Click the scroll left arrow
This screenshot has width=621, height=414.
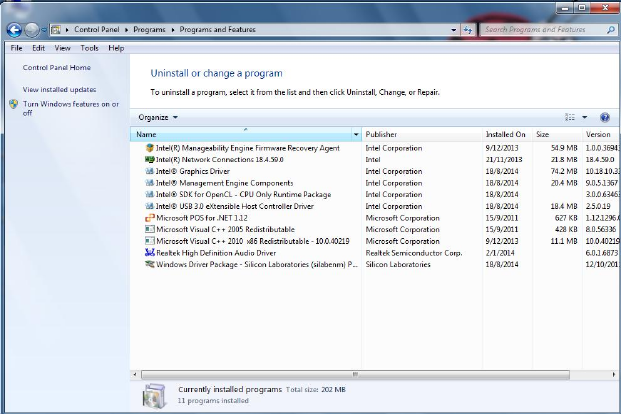[x=135, y=374]
